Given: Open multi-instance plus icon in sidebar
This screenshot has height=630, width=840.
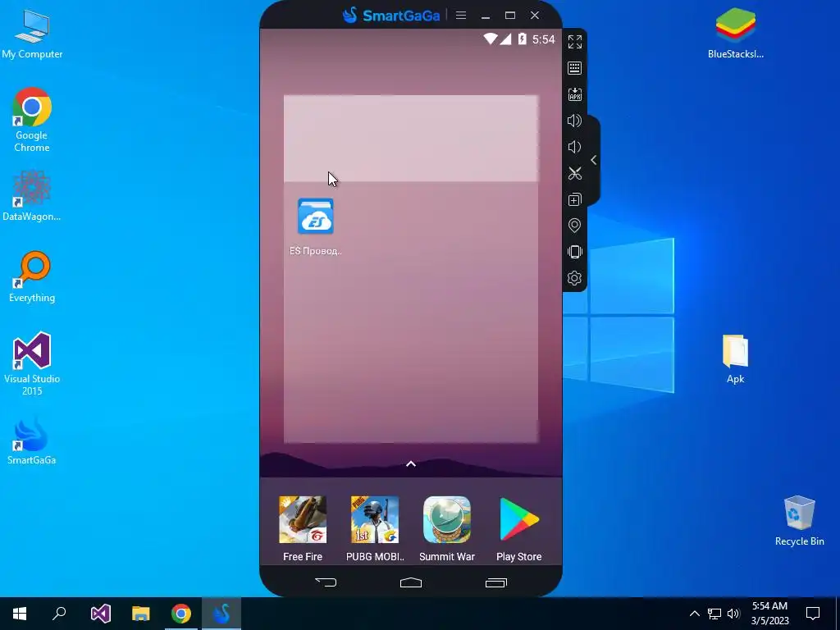Looking at the screenshot, I should coord(575,200).
